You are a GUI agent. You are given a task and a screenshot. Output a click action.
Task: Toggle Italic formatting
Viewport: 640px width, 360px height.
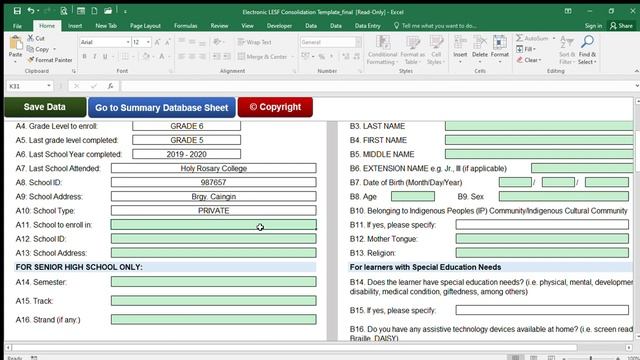coord(94,56)
